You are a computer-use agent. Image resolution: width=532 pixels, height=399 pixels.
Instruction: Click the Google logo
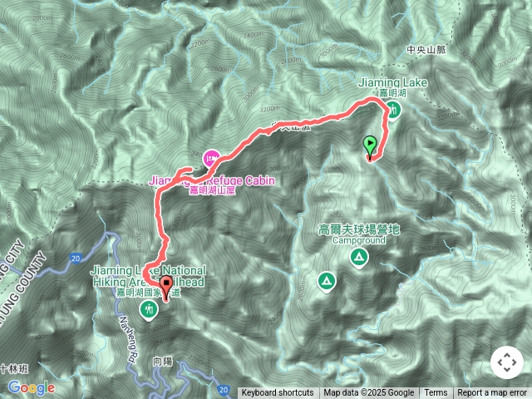[x=32, y=388]
